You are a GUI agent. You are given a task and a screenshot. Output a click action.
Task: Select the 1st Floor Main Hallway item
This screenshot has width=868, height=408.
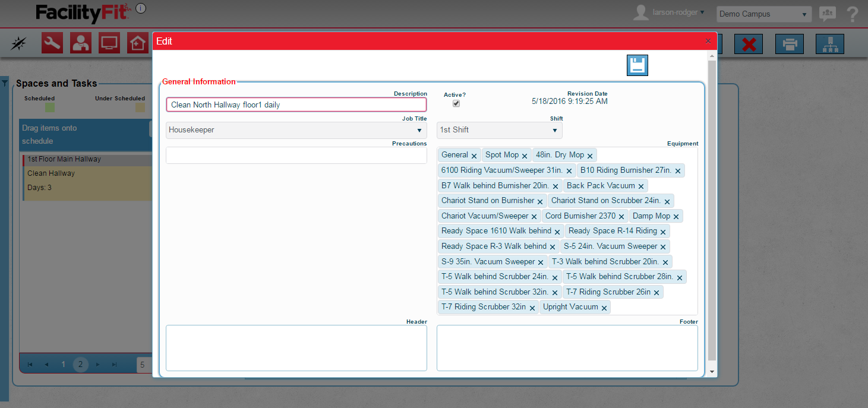64,159
